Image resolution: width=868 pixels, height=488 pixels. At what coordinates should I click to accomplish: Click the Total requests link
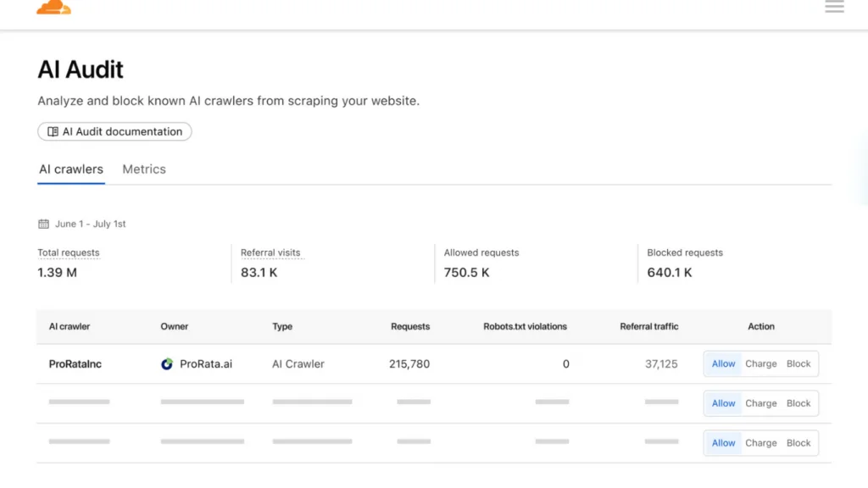click(x=68, y=252)
